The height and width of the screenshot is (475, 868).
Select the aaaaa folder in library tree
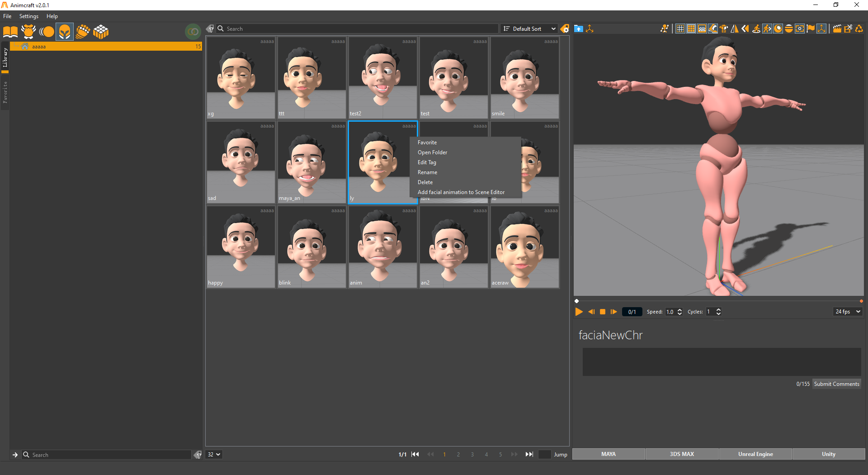(x=106, y=47)
